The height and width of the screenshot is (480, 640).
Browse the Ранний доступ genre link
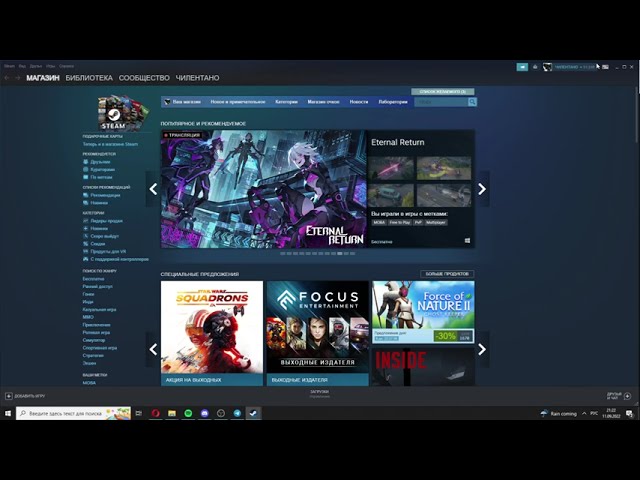98,287
